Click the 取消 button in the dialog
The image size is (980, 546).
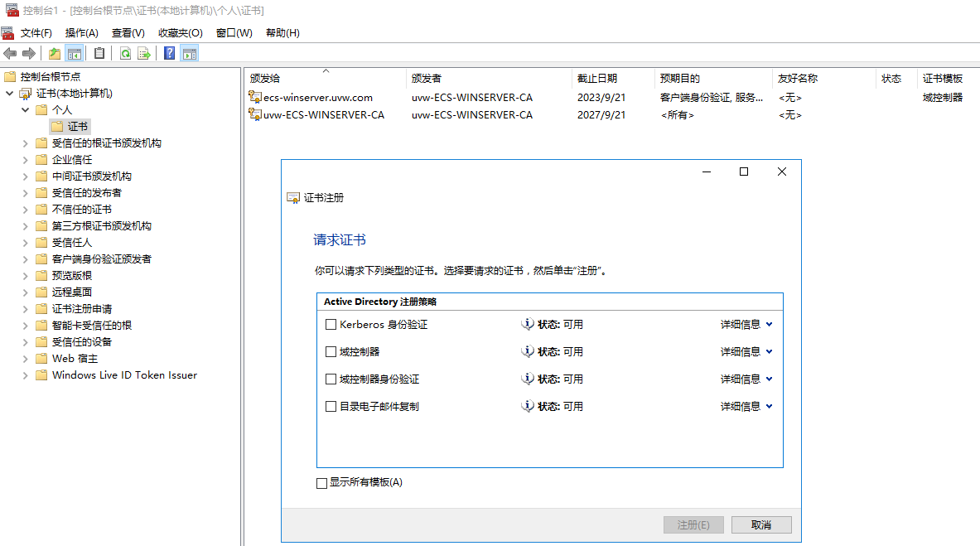[x=761, y=524]
